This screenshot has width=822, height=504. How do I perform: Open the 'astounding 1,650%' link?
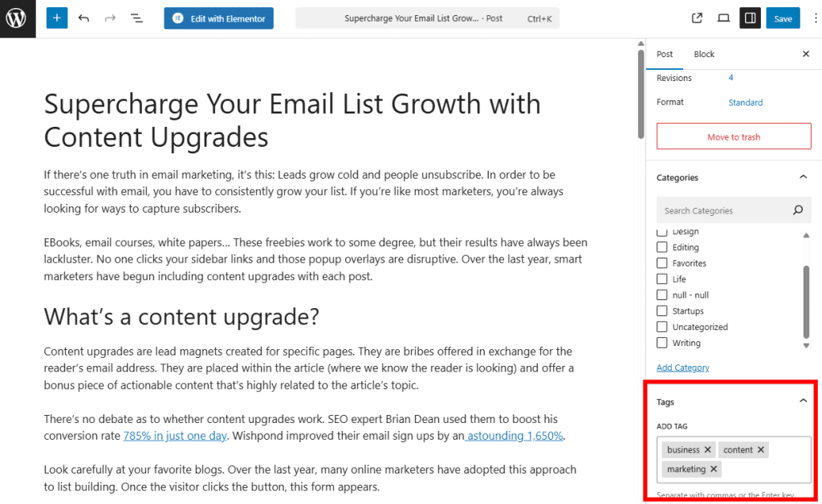515,436
